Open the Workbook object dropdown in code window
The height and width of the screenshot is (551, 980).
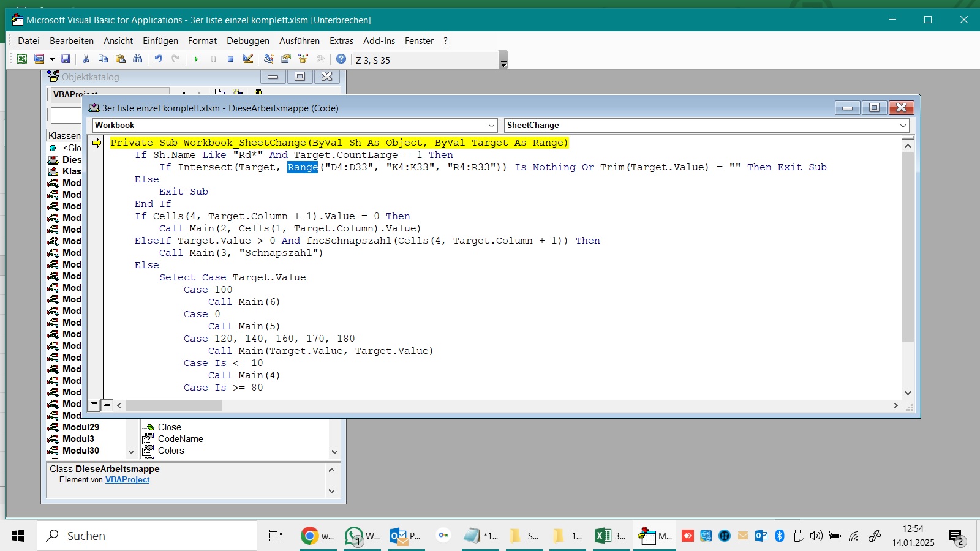(x=491, y=126)
